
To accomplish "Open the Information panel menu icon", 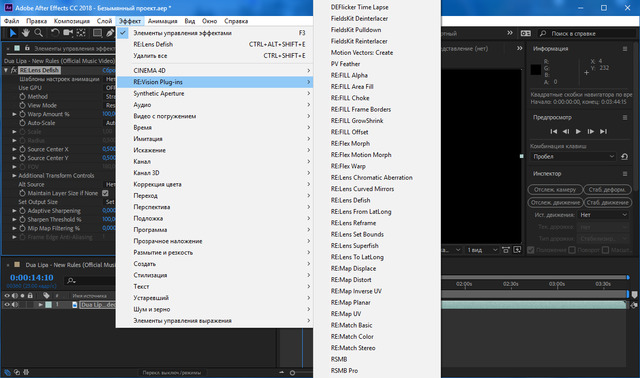I will coord(625,49).
